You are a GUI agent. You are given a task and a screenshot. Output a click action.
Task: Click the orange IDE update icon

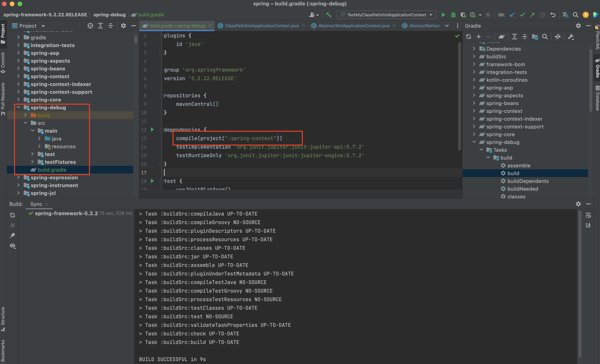point(585,15)
